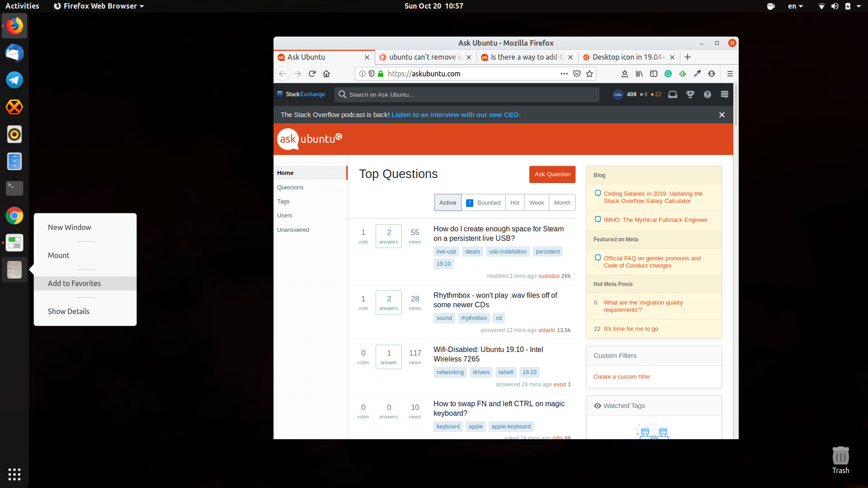Image resolution: width=868 pixels, height=488 pixels.
Task: Select the Hot questions filter
Action: [x=514, y=203]
